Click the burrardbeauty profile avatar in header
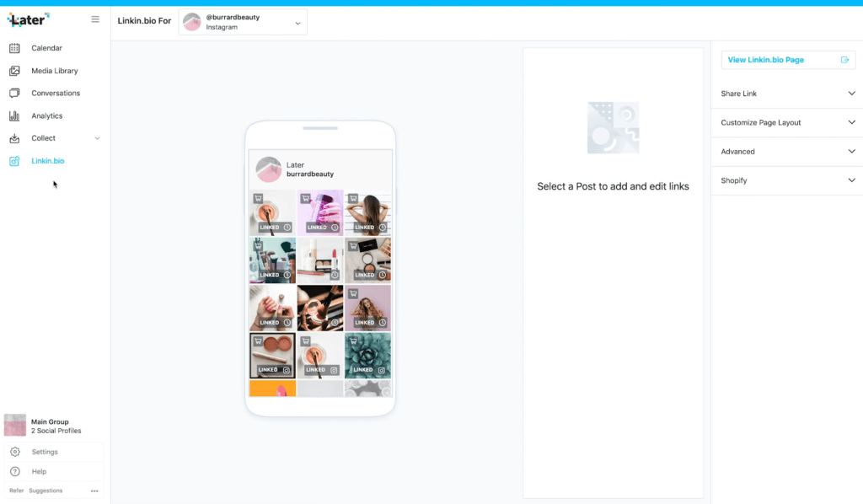 pyautogui.click(x=191, y=22)
